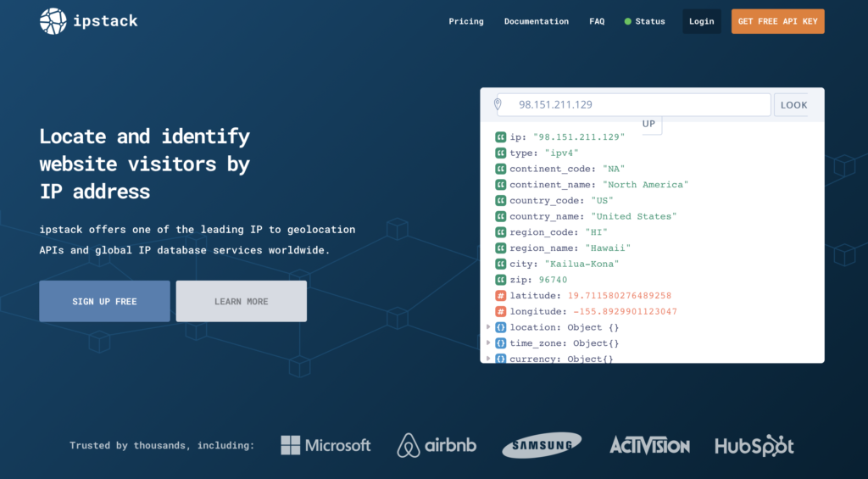Click the "ipv4" type value
The width and height of the screenshot is (868, 479).
[561, 153]
